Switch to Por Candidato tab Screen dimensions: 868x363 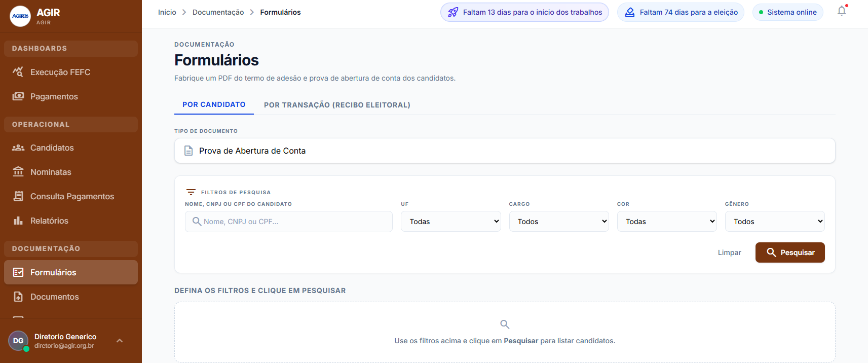click(214, 104)
